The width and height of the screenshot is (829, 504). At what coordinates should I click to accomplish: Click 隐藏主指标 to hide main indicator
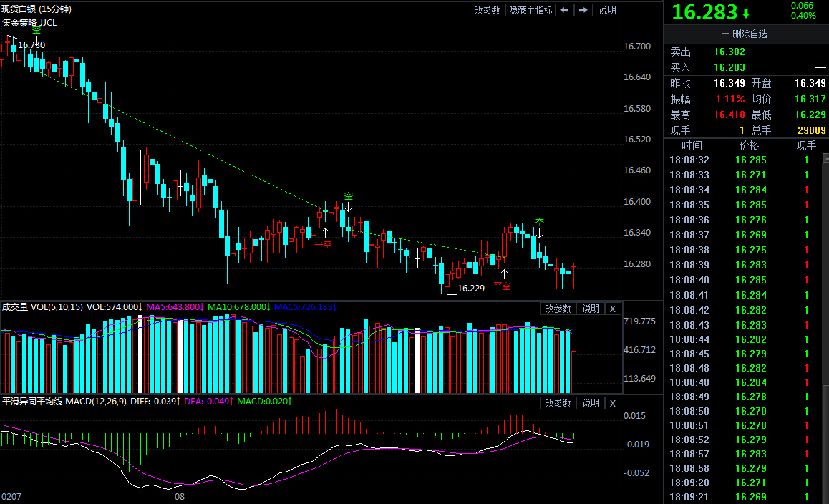click(x=530, y=10)
